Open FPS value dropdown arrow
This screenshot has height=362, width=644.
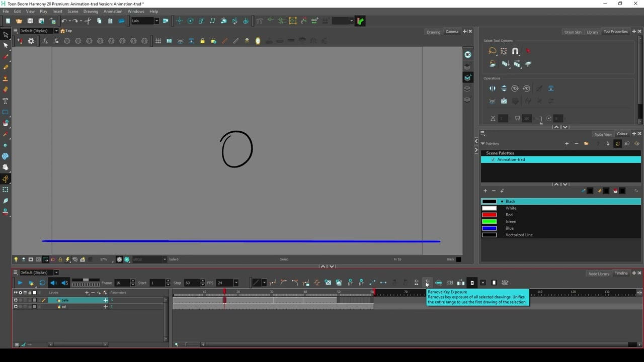click(x=236, y=283)
